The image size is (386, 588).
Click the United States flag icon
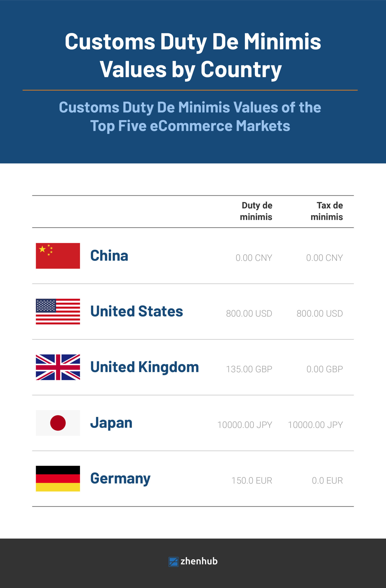click(x=58, y=311)
